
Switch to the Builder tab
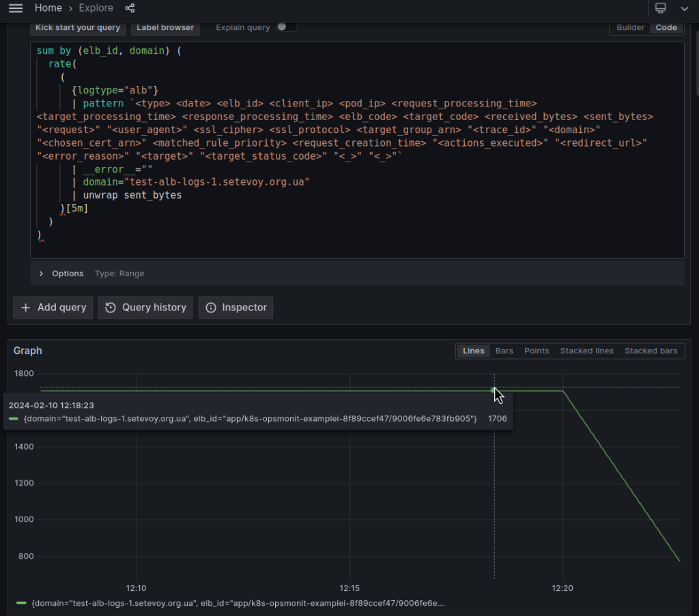(x=629, y=27)
